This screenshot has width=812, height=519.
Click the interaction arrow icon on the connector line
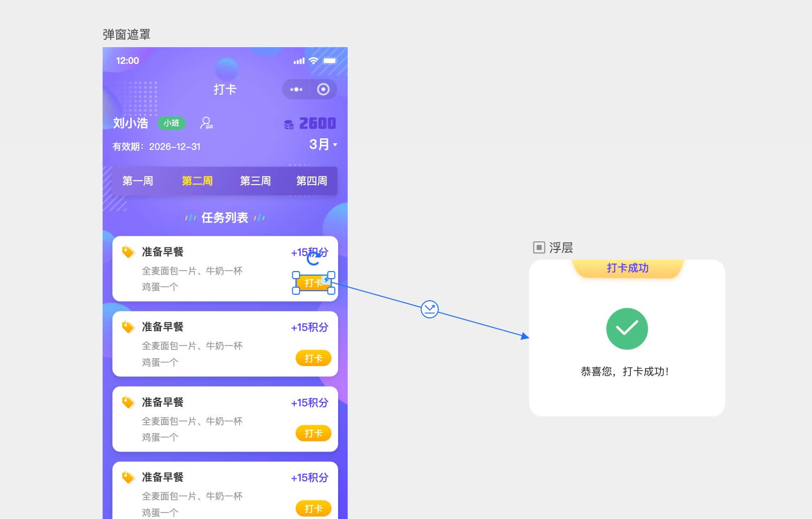[x=429, y=309]
